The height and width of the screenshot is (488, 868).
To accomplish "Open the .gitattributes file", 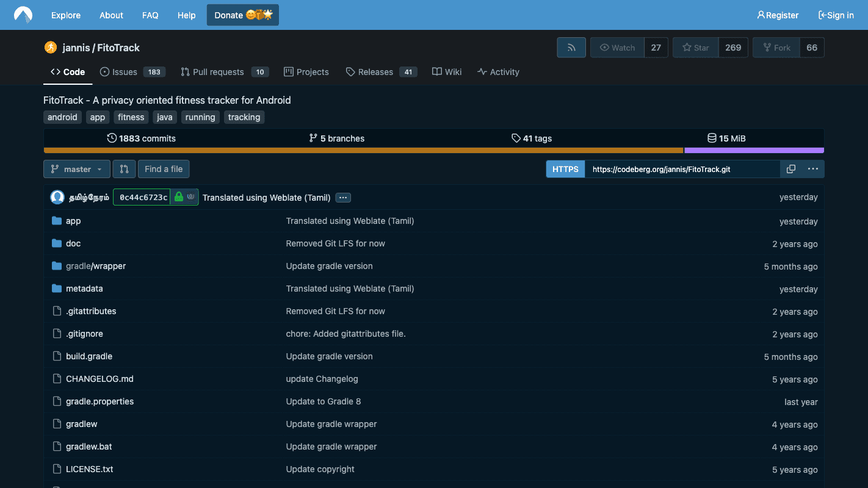I will pyautogui.click(x=91, y=311).
